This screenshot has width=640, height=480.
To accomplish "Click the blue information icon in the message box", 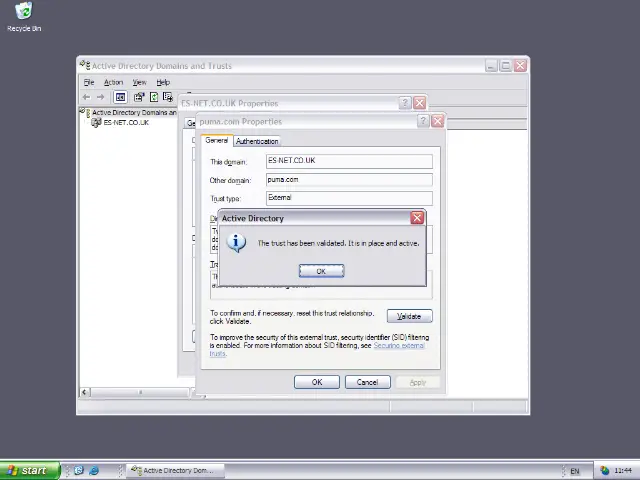I will click(236, 243).
